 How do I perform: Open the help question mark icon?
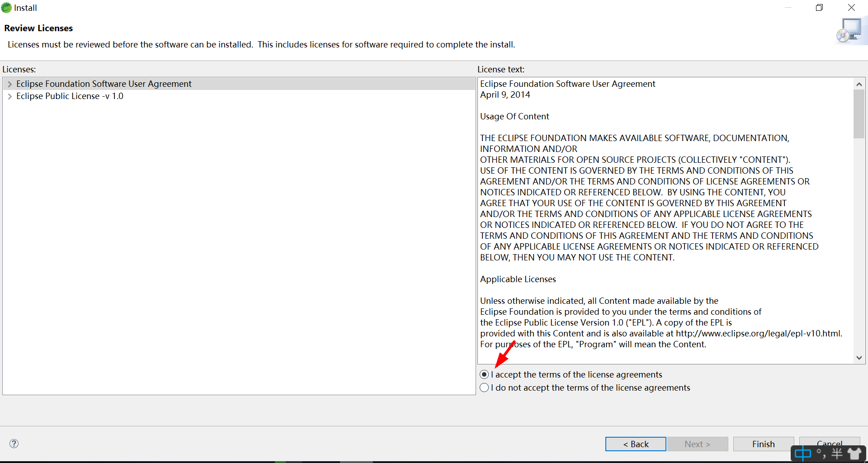(x=14, y=444)
